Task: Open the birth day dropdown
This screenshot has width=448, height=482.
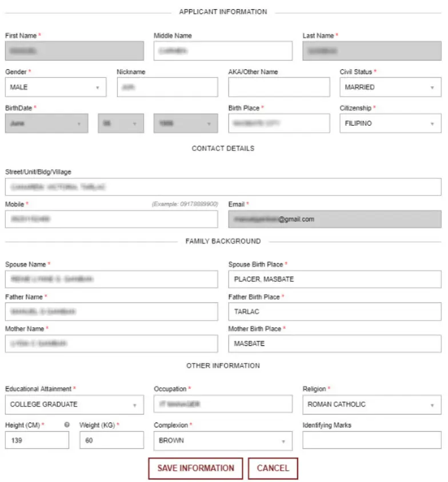Action: [x=121, y=124]
